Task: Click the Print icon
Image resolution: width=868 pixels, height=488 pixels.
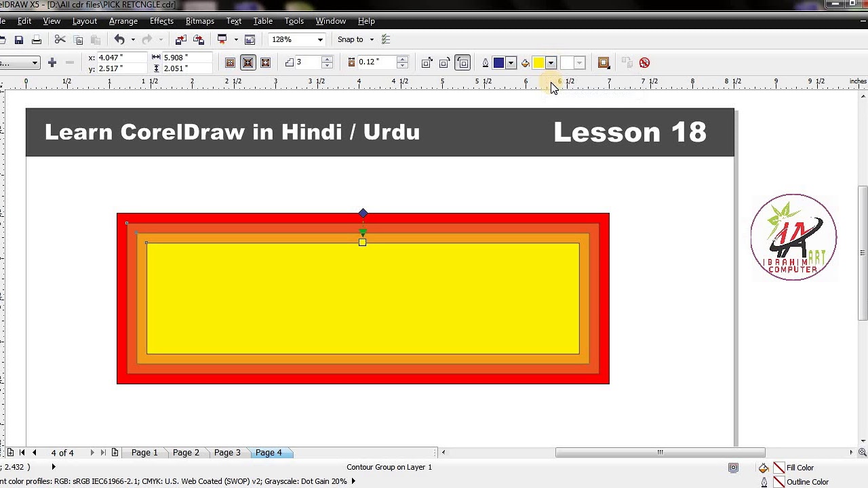Action: point(37,39)
